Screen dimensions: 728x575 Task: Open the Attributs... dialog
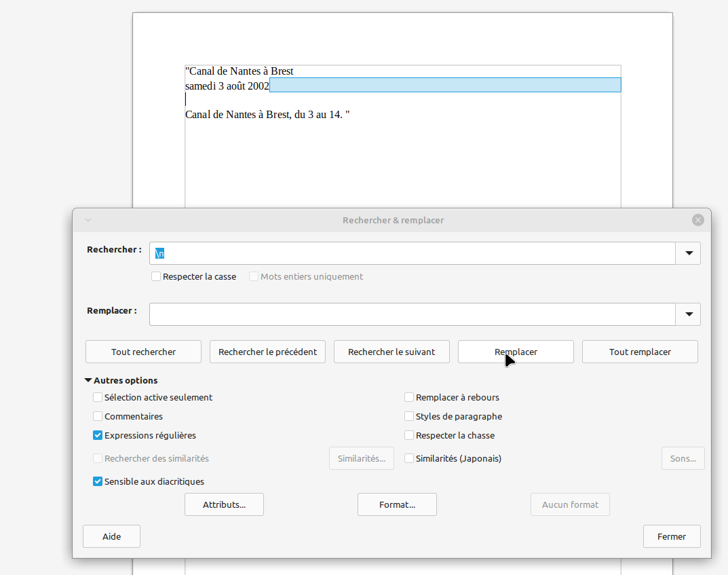pos(225,504)
